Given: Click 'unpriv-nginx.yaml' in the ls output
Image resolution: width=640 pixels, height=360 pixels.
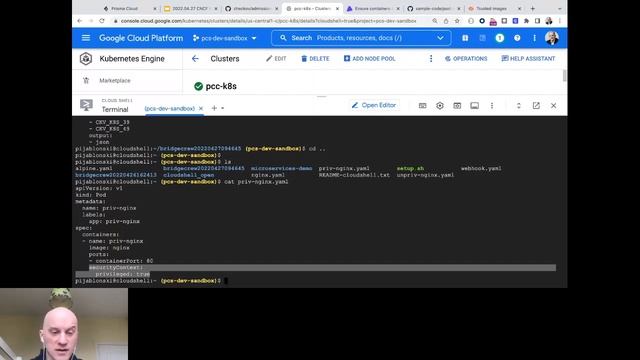Looking at the screenshot, I should pos(425,175).
